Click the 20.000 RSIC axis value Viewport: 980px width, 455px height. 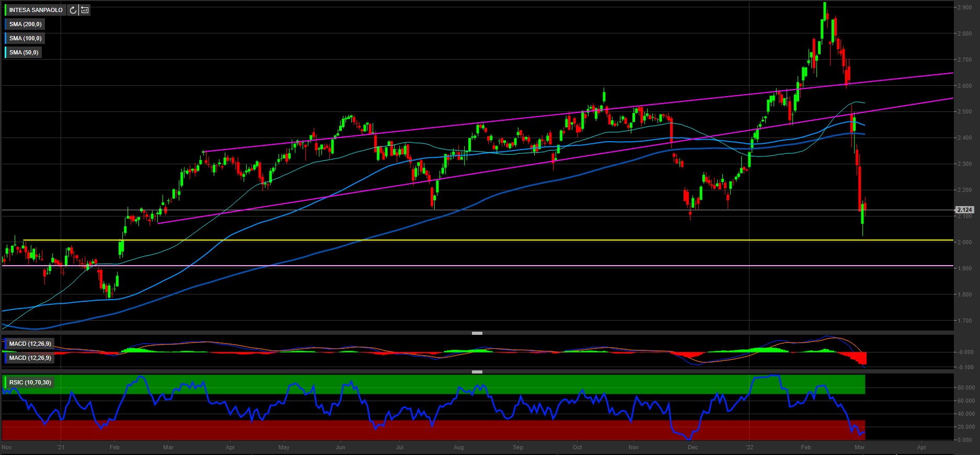pos(966,427)
